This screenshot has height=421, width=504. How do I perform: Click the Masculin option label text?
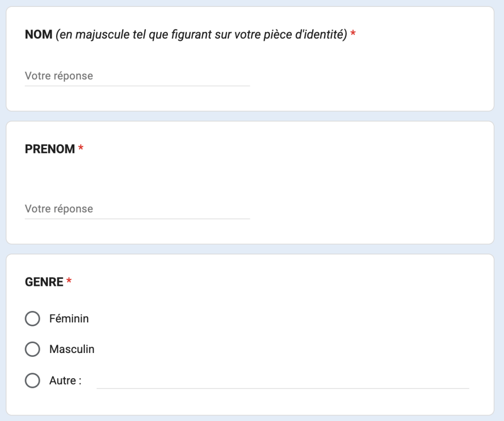click(x=72, y=349)
